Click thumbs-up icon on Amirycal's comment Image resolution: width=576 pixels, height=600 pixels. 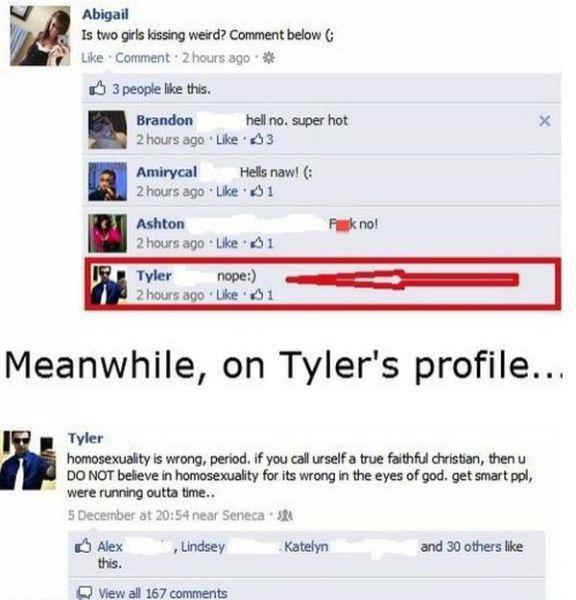point(256,191)
